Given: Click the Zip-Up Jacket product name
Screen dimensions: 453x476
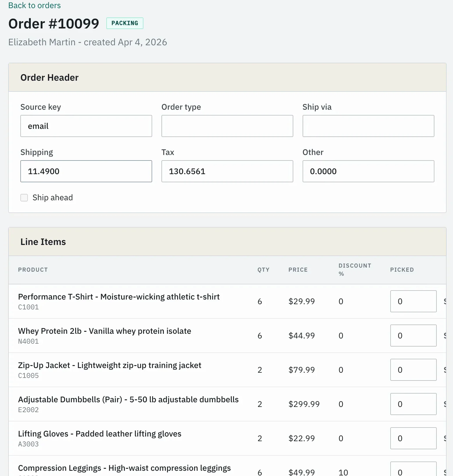Looking at the screenshot, I should (109, 365).
